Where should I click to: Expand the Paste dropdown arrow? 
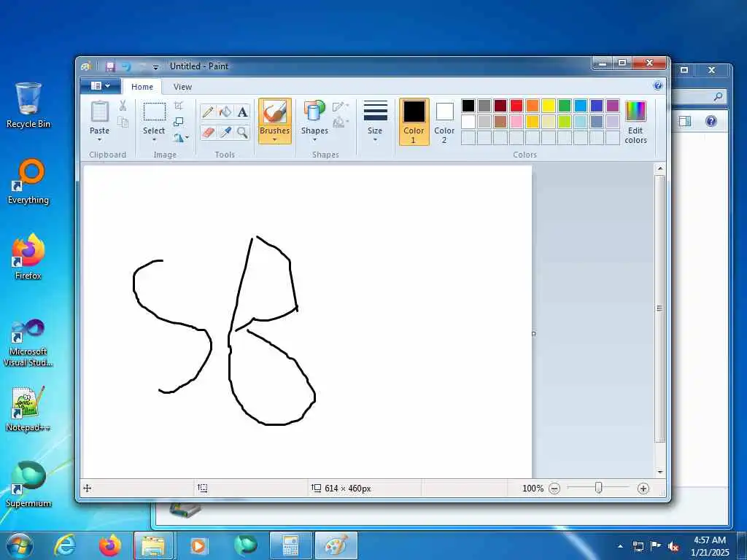click(x=99, y=140)
